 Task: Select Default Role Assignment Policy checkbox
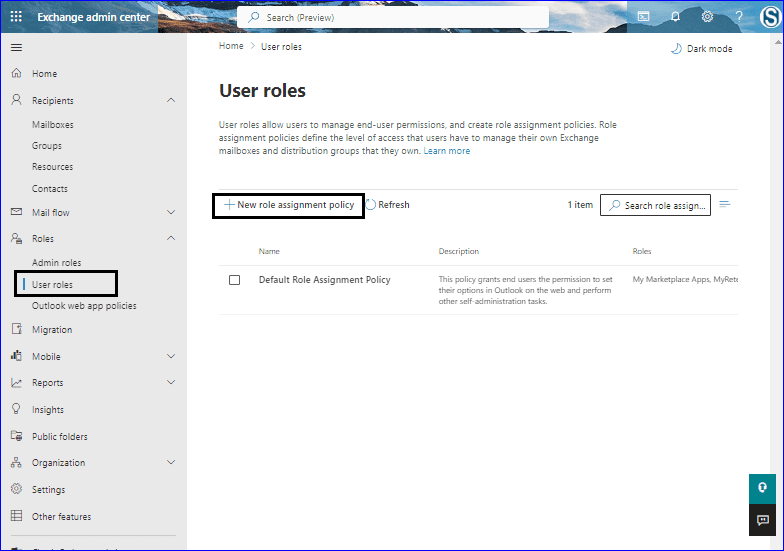(234, 280)
